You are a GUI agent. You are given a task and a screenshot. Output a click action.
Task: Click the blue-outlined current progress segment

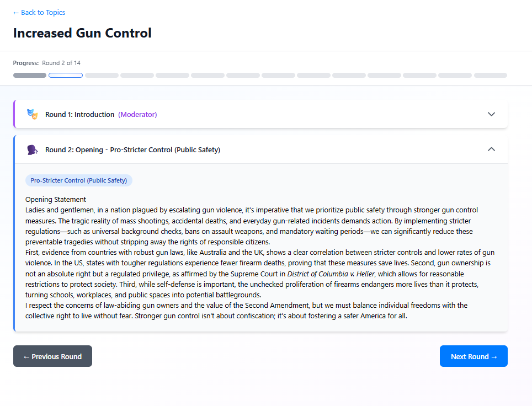[x=66, y=75]
